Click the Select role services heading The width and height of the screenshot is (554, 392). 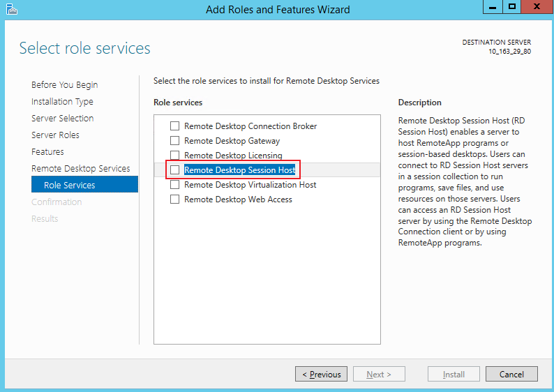click(85, 48)
